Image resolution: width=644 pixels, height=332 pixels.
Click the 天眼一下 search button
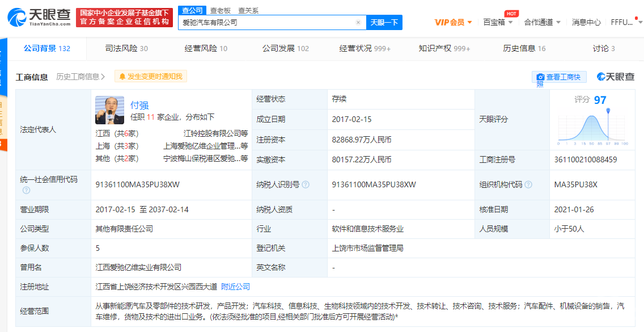384,23
